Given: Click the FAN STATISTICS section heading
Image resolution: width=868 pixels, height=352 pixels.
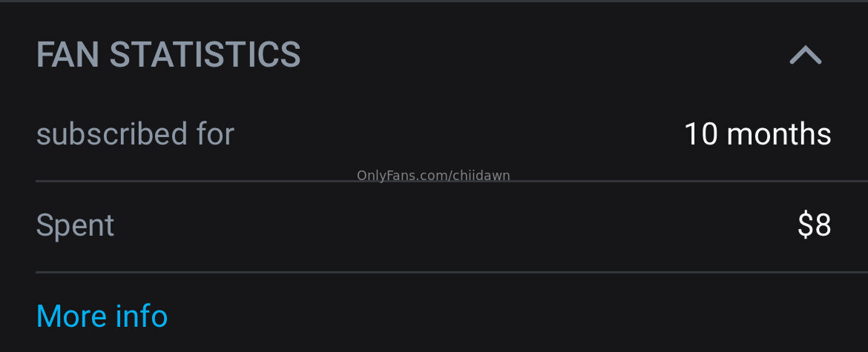Looking at the screenshot, I should click(168, 55).
